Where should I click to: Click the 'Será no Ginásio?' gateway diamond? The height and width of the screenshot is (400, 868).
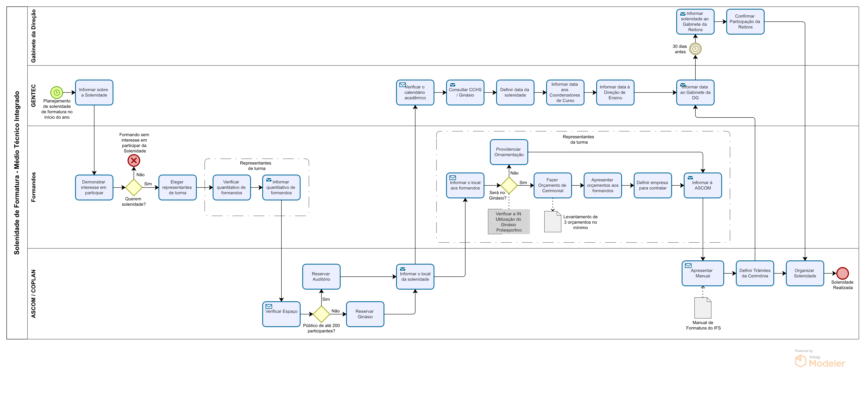click(x=509, y=185)
